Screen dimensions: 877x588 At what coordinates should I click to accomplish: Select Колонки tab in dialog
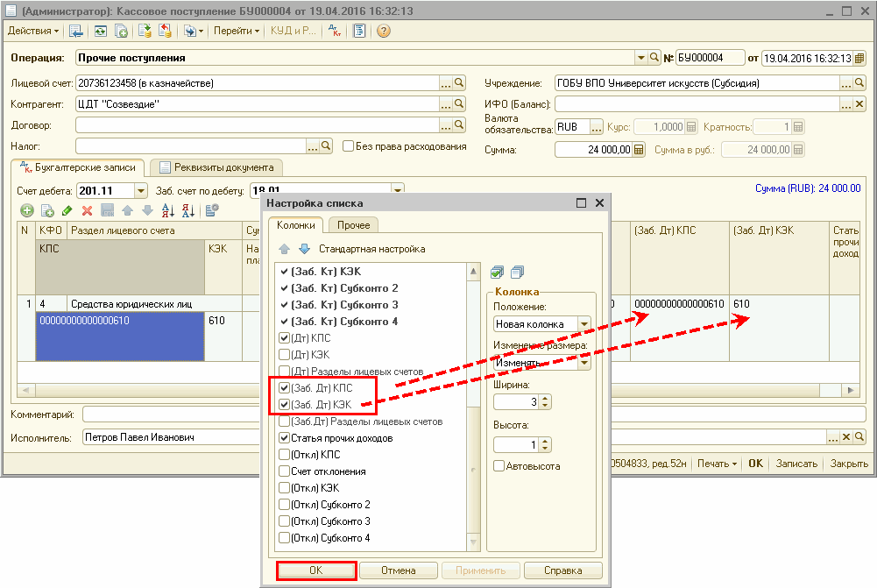pyautogui.click(x=296, y=225)
